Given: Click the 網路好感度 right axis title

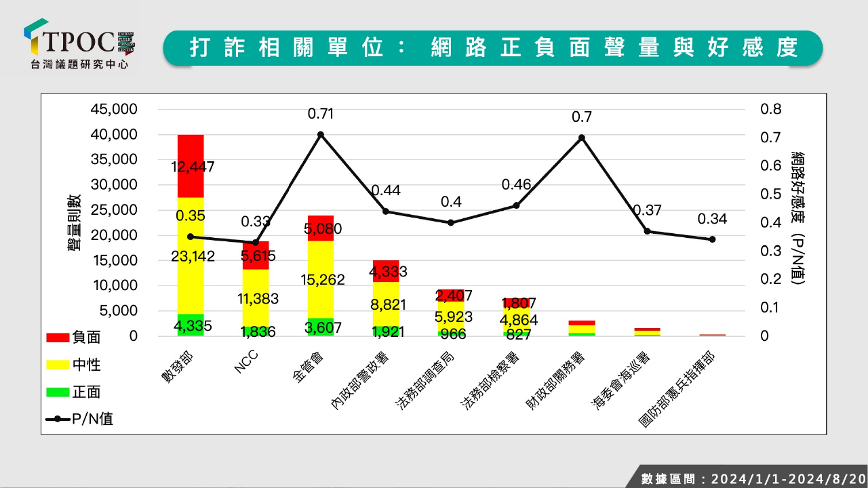Looking at the screenshot, I should point(798,217).
